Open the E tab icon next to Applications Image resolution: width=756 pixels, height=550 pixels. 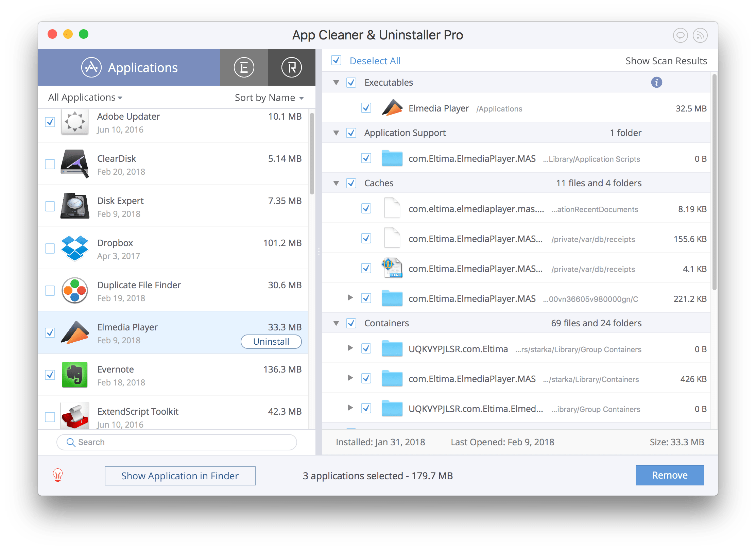(x=243, y=67)
